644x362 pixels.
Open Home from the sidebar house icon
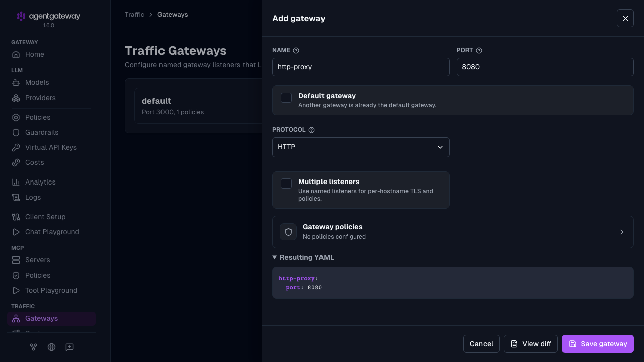coord(16,54)
